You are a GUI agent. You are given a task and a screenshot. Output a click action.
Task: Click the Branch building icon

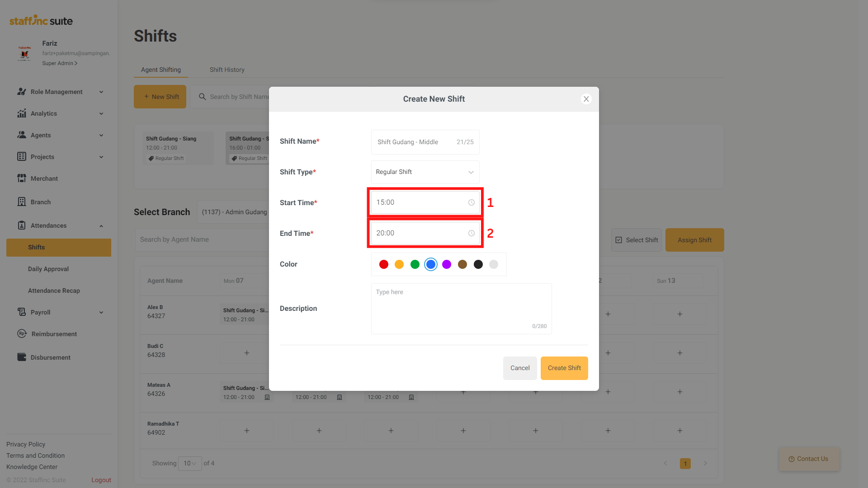(21, 202)
